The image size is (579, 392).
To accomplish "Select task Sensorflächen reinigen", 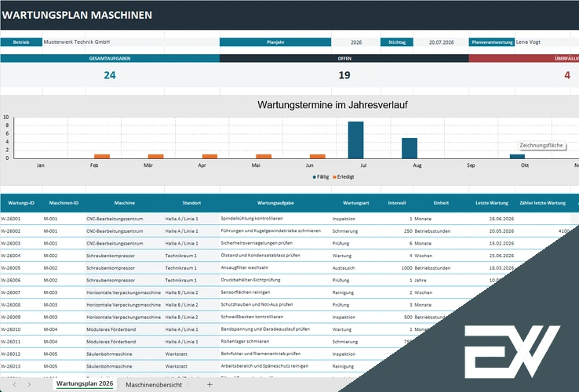I will [x=275, y=292].
